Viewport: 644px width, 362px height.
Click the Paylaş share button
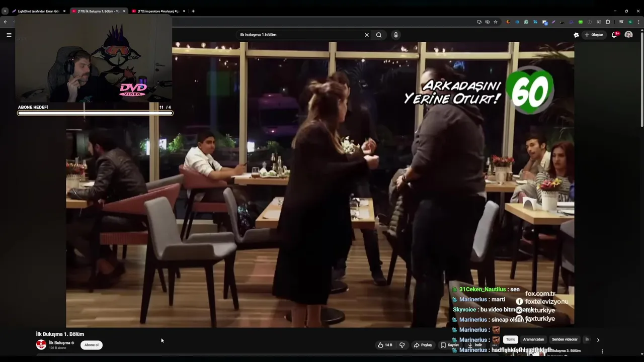pos(423,345)
